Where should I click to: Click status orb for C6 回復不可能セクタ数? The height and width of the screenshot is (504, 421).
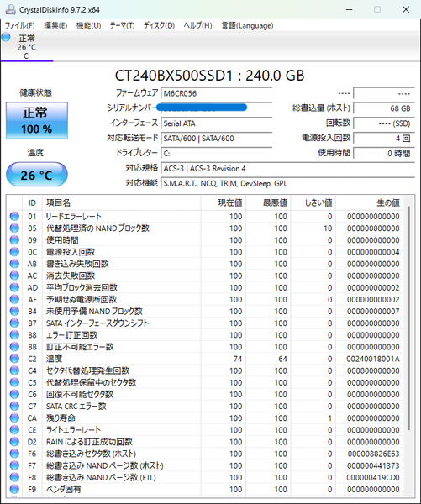tap(14, 395)
